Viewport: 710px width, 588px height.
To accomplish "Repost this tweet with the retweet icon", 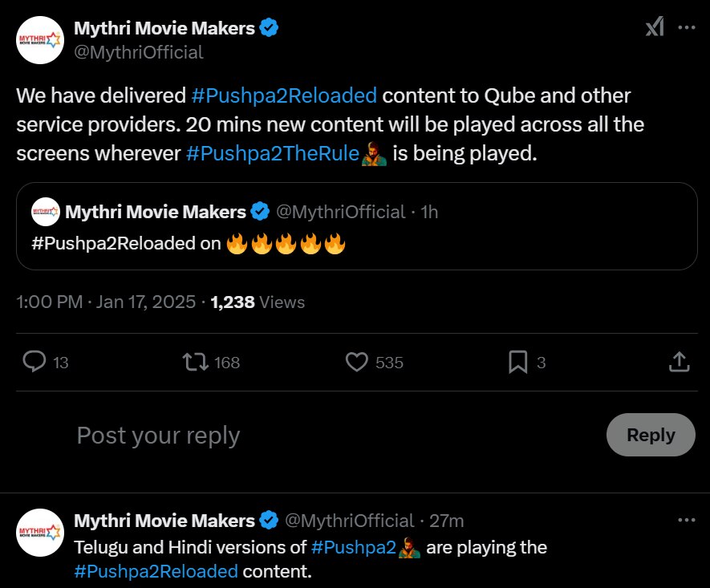I will coord(194,363).
